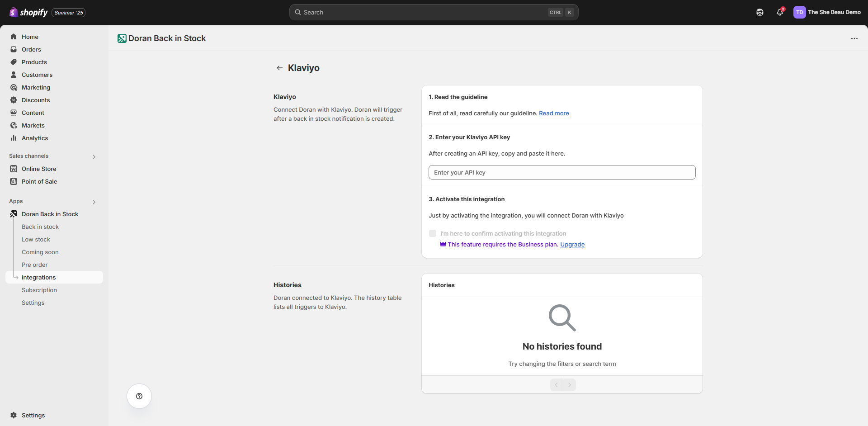This screenshot has width=868, height=426.
Task: Open the Pre order submenu item
Action: pos(34,265)
